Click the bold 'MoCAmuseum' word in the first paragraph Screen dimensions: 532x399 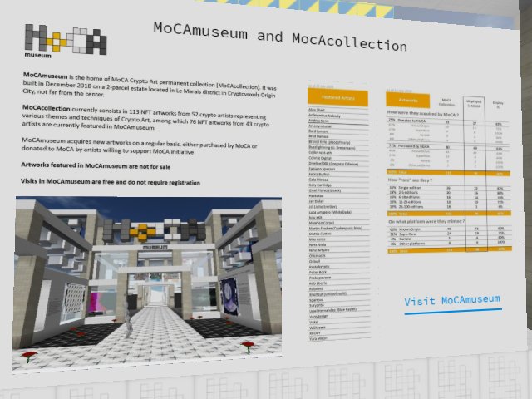[46, 76]
